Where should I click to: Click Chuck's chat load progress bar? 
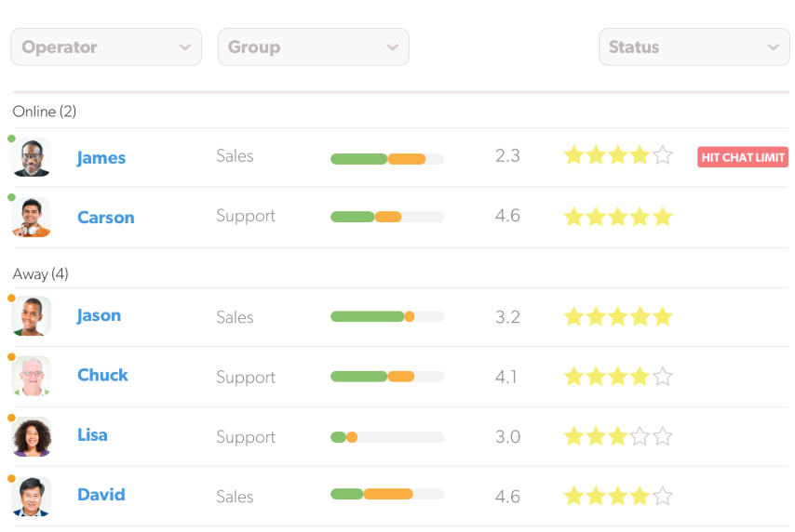click(387, 377)
